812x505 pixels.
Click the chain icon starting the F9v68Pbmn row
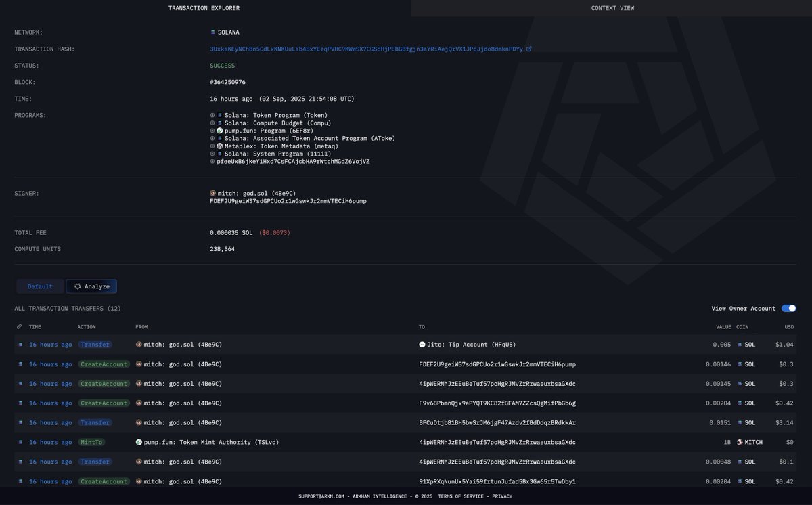tap(20, 403)
